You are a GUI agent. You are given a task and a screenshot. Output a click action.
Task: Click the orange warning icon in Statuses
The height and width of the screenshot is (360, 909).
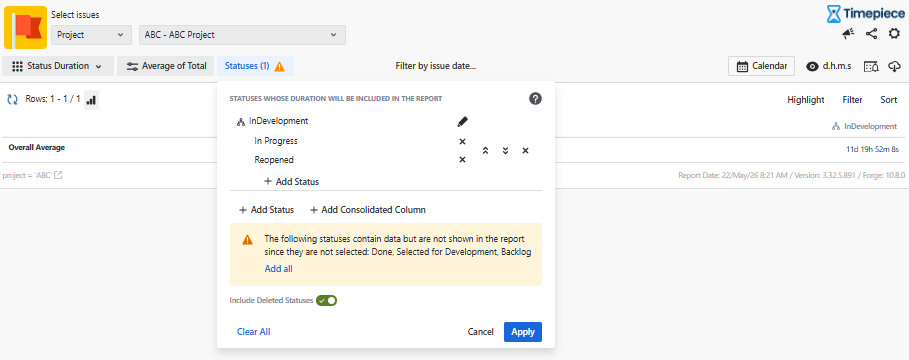pyautogui.click(x=279, y=67)
